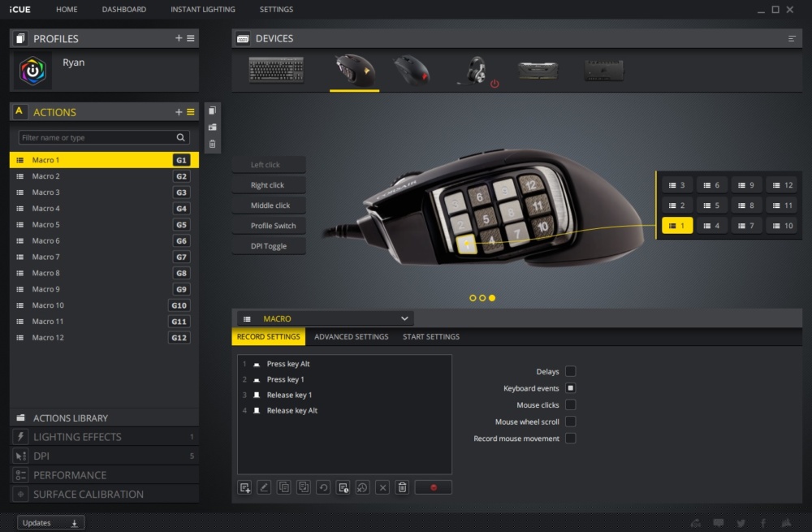This screenshot has width=812, height=532.
Task: Uncheck the Keyboard events checkbox
Action: (x=571, y=388)
